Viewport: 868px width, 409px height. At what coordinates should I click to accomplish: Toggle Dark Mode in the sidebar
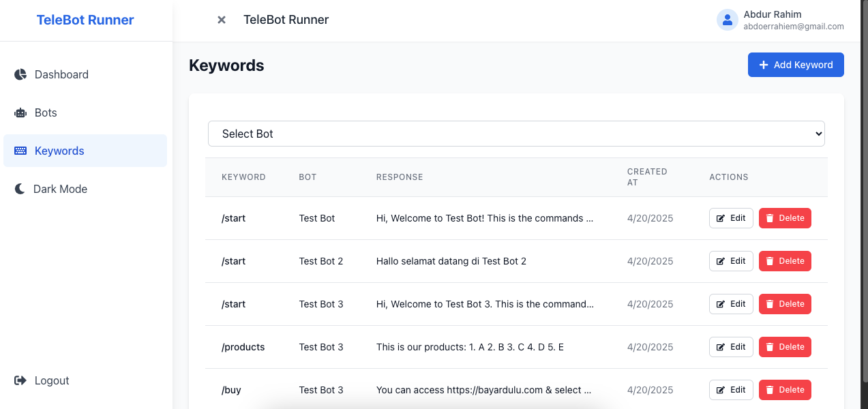[60, 189]
